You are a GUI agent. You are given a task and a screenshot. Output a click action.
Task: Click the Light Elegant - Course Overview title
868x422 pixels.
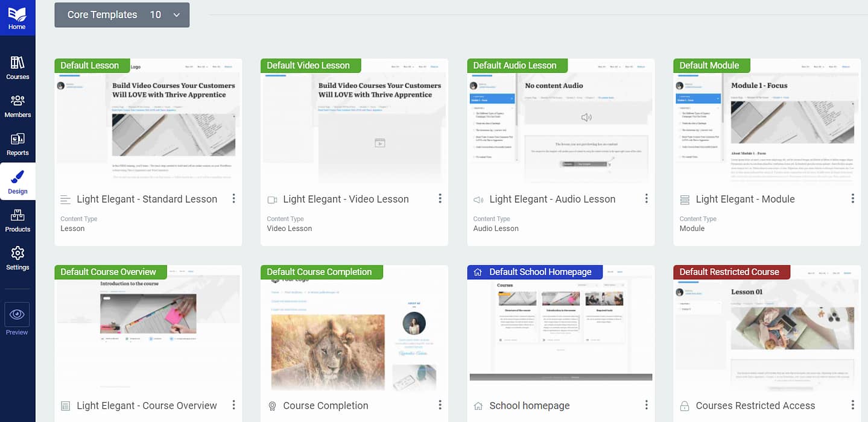pos(147,406)
